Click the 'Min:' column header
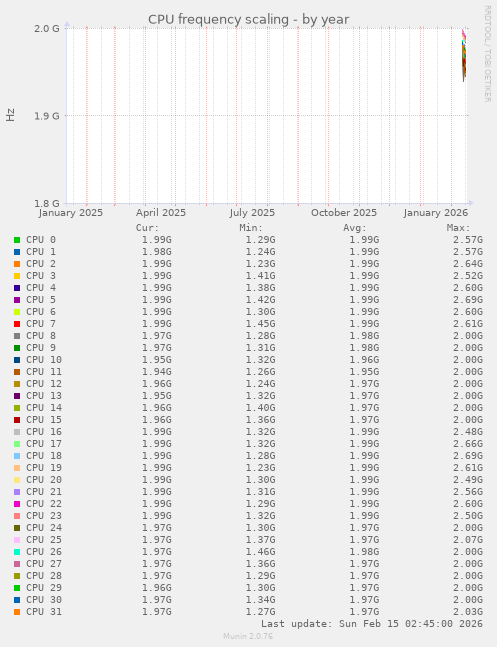 [251, 228]
